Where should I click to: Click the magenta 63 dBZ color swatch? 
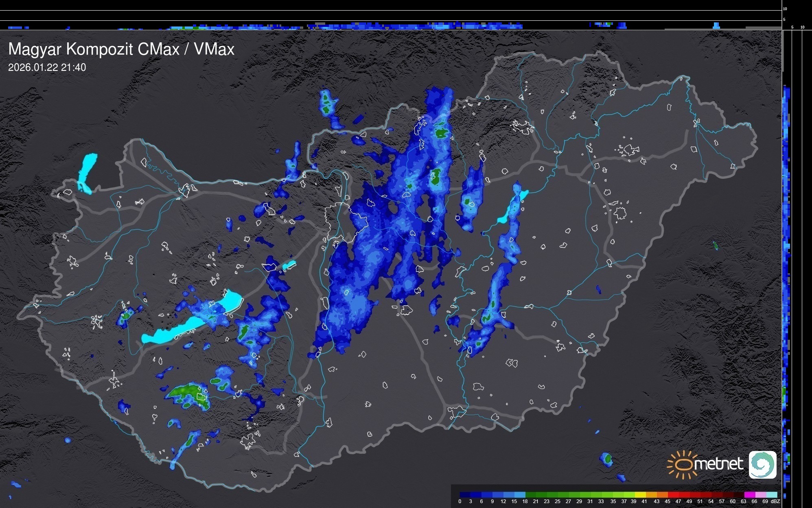pyautogui.click(x=750, y=495)
